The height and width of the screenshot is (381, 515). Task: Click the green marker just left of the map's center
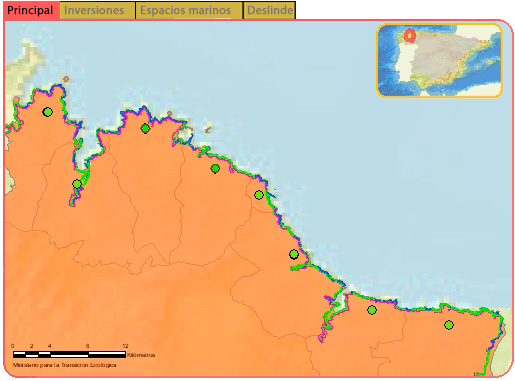215,169
